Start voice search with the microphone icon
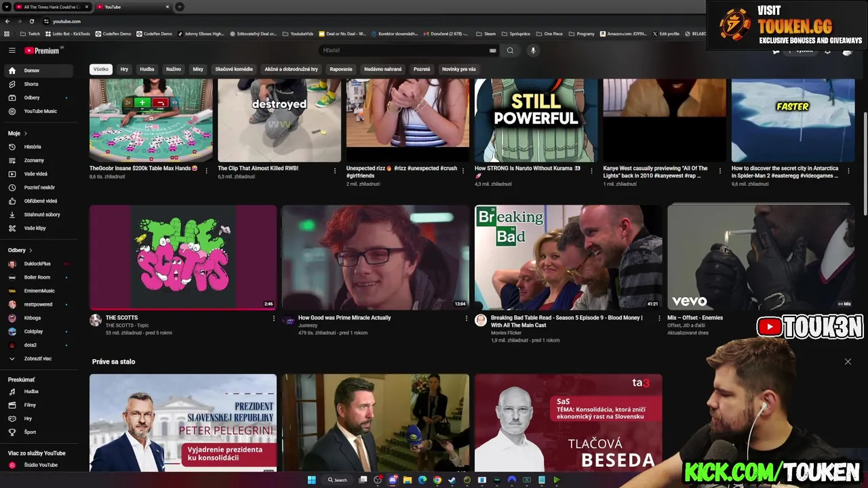868x488 pixels. point(533,50)
